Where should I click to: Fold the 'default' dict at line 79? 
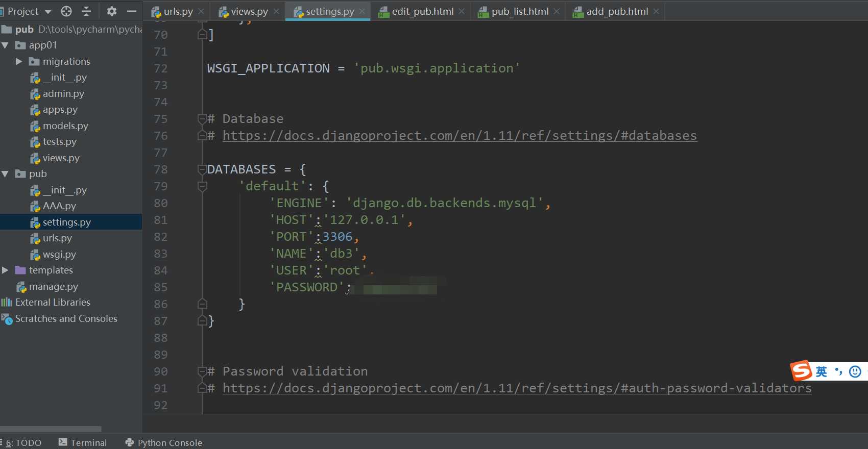pos(202,186)
